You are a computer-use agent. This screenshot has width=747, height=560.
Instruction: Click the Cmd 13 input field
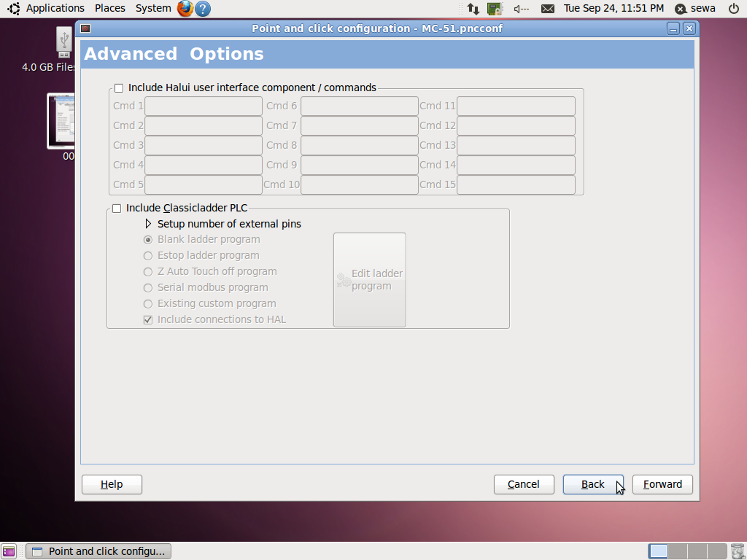coord(516,145)
